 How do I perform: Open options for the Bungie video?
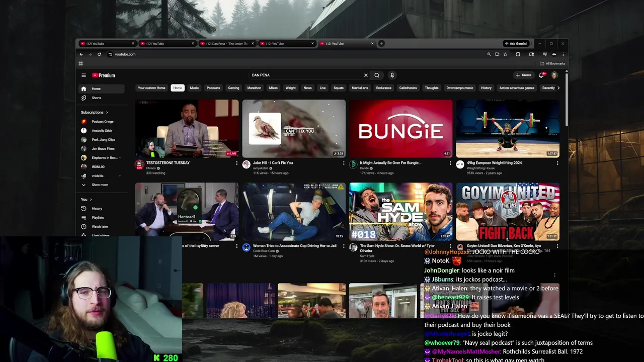click(x=450, y=163)
